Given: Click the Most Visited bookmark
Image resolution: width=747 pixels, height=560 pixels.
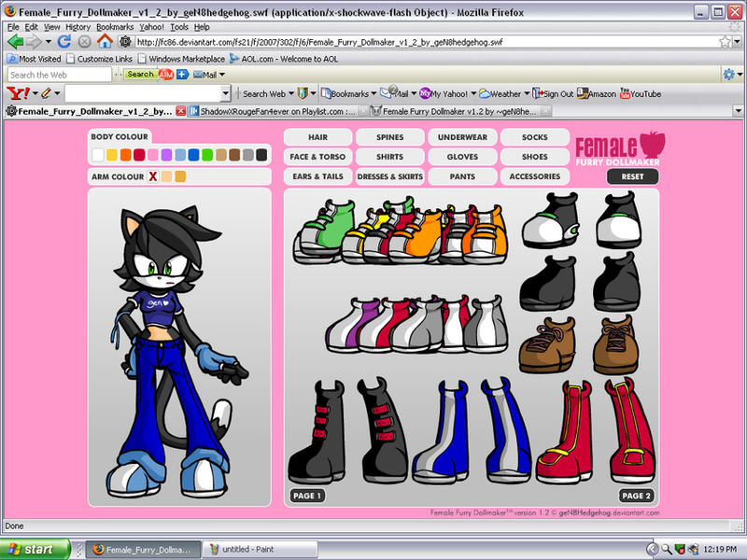Looking at the screenshot, I should coord(35,59).
